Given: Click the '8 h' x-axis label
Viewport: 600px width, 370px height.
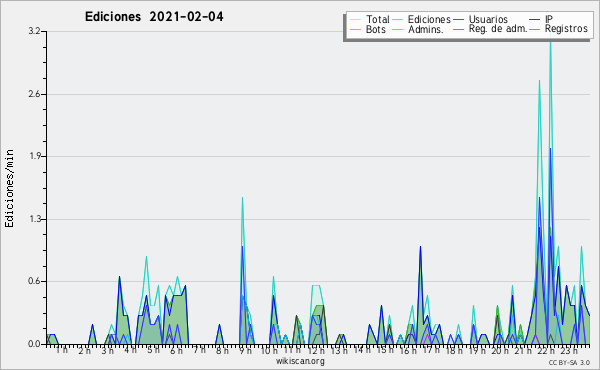Looking at the screenshot, I should (x=222, y=350).
